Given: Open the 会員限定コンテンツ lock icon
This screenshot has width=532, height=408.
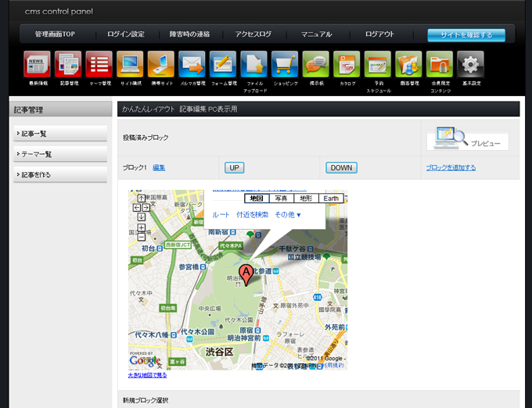Looking at the screenshot, I should pos(439,64).
